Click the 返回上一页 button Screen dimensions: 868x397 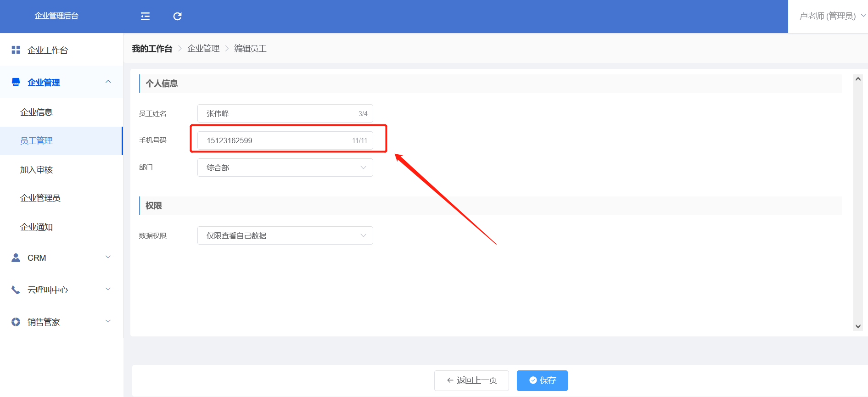pyautogui.click(x=471, y=380)
